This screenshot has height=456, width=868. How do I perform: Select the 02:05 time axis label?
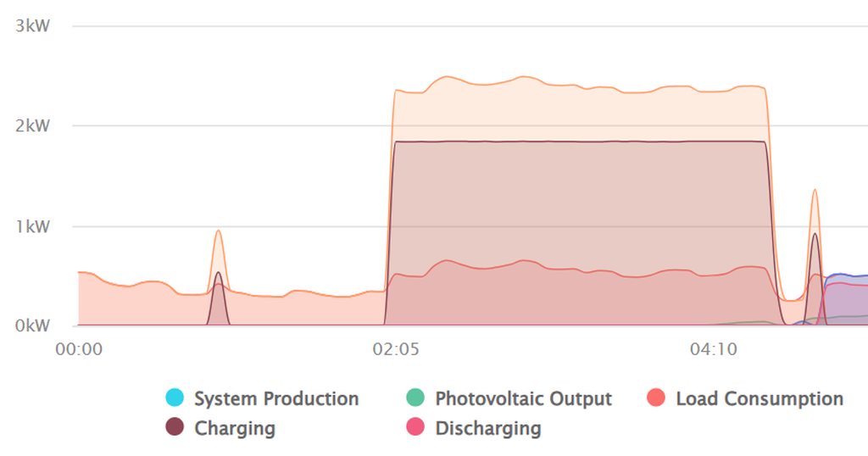pos(395,348)
